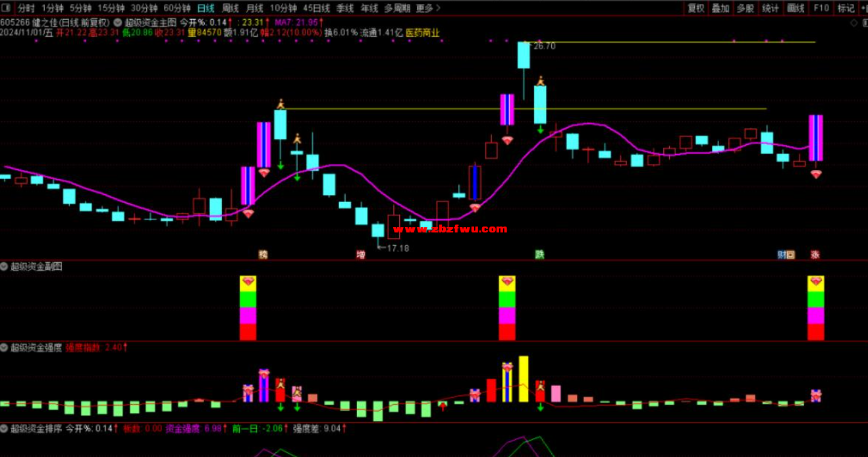
Task: Click the 跌 event marker icon
Action: (x=540, y=255)
